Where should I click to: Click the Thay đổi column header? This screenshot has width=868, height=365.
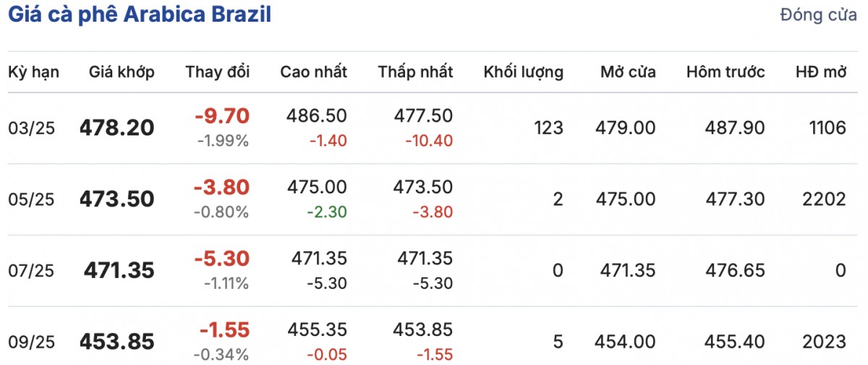click(x=217, y=72)
